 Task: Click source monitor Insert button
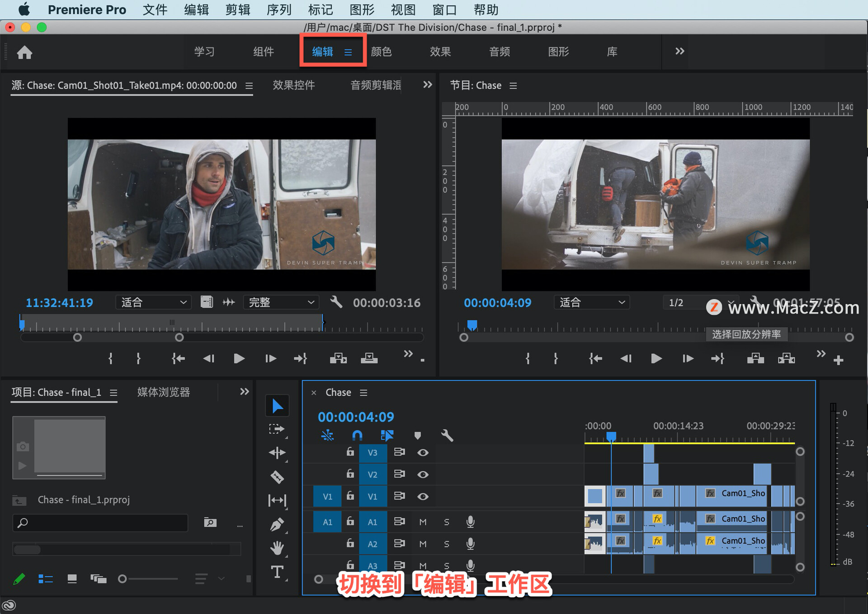[338, 359]
